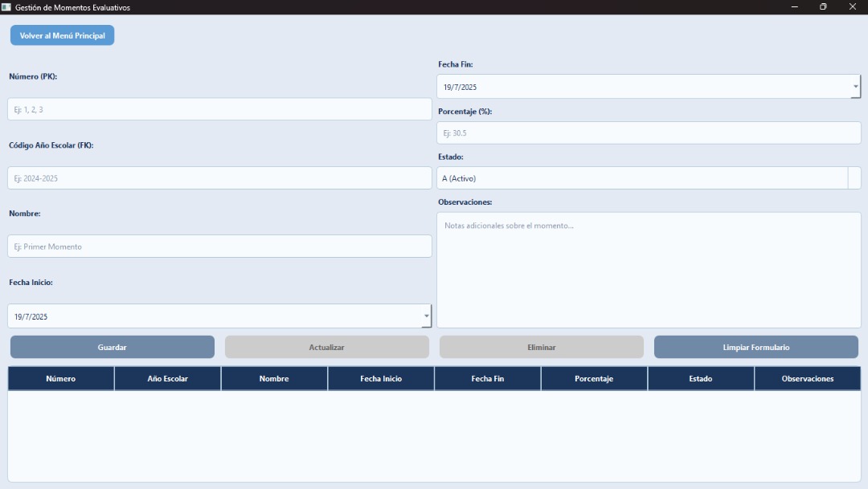Click the Observaciones text area

(x=649, y=270)
